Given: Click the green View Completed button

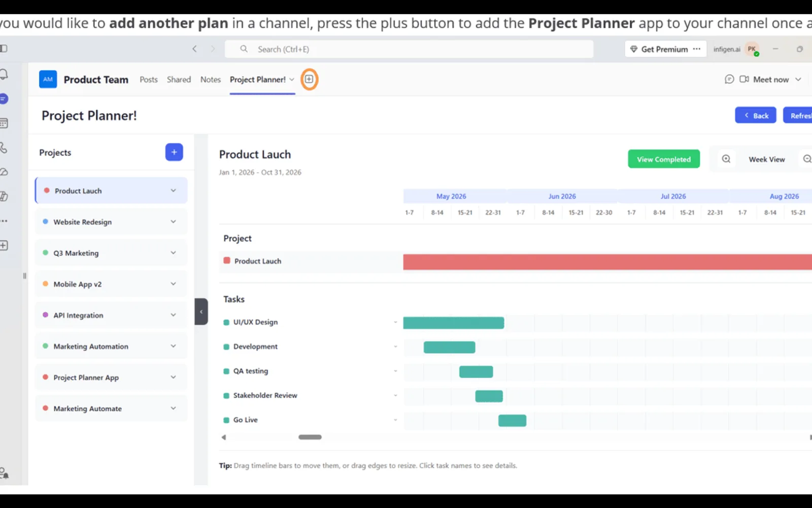Looking at the screenshot, I should pyautogui.click(x=664, y=159).
